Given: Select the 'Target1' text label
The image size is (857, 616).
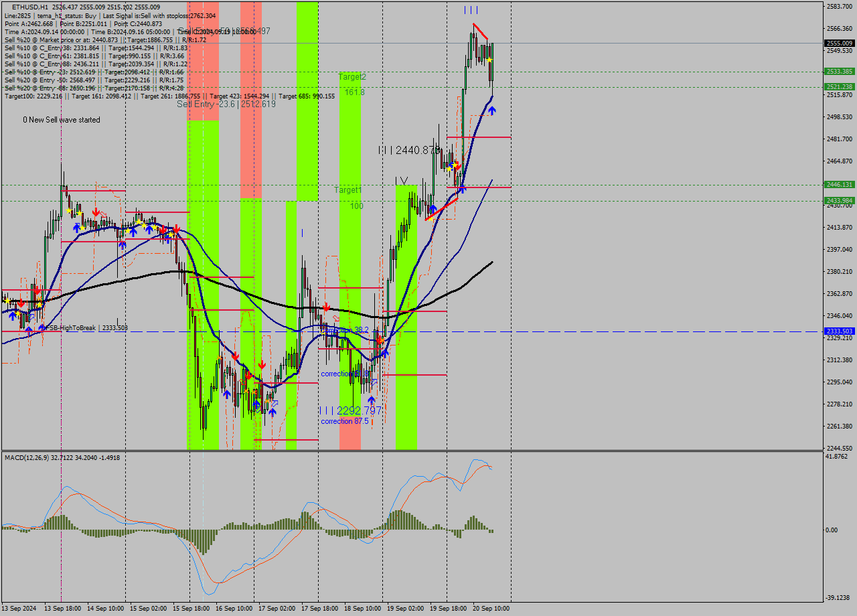Looking at the screenshot, I should [348, 190].
